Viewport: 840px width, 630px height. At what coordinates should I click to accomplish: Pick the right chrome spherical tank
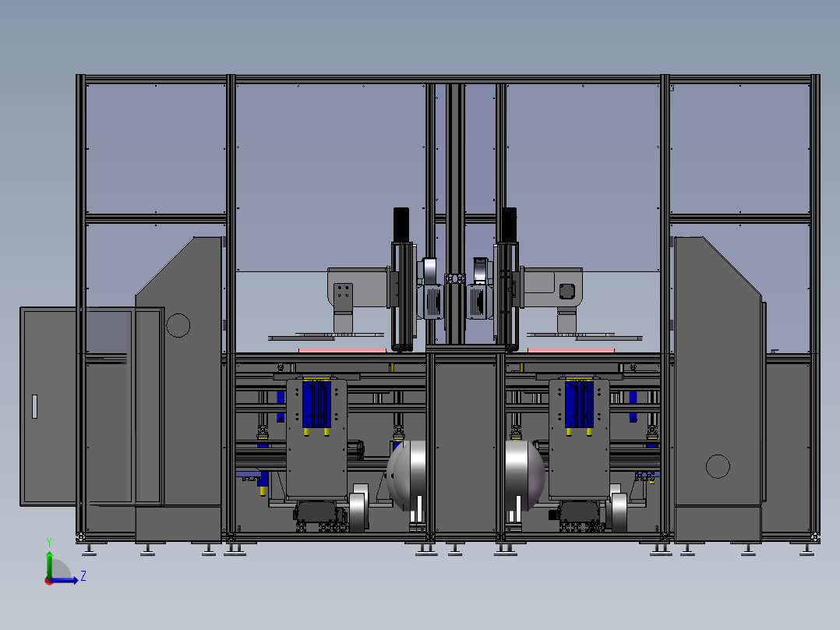525,476
